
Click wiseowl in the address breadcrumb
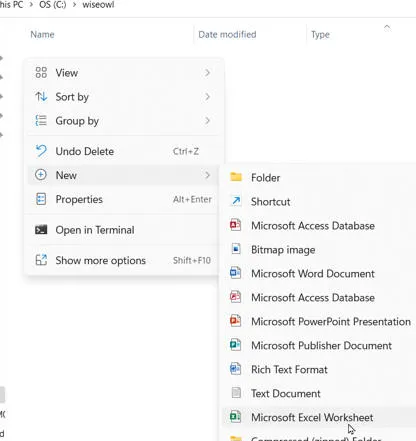coord(98,5)
